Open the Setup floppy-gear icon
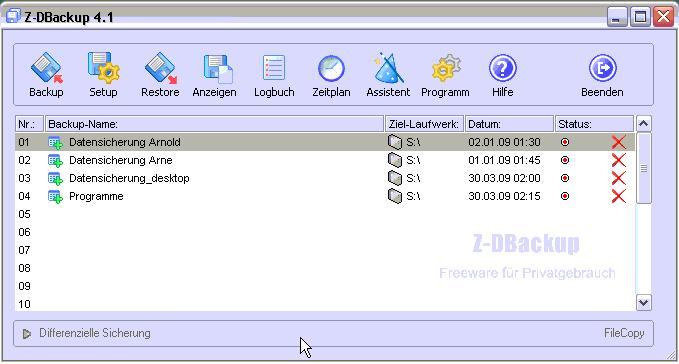679x364 pixels. click(103, 68)
